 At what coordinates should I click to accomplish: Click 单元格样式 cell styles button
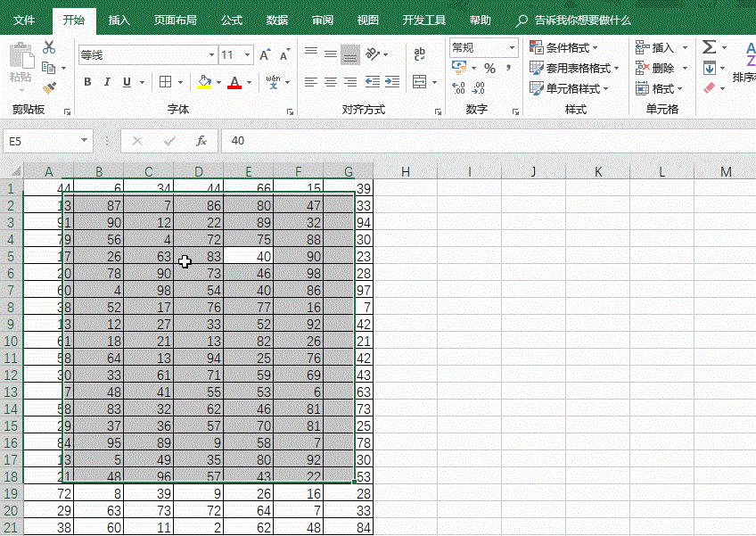569,88
